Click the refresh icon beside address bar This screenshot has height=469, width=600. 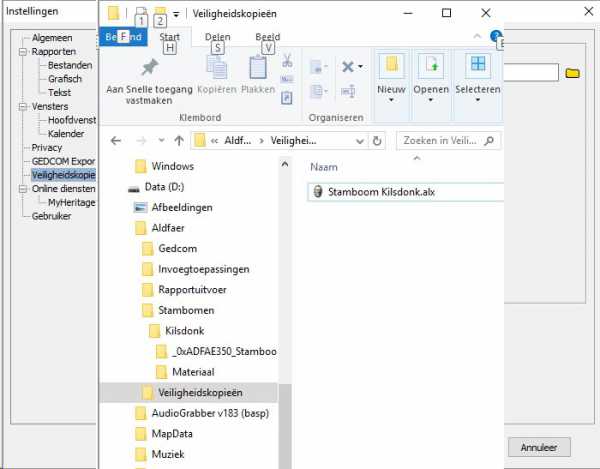pyautogui.click(x=377, y=140)
